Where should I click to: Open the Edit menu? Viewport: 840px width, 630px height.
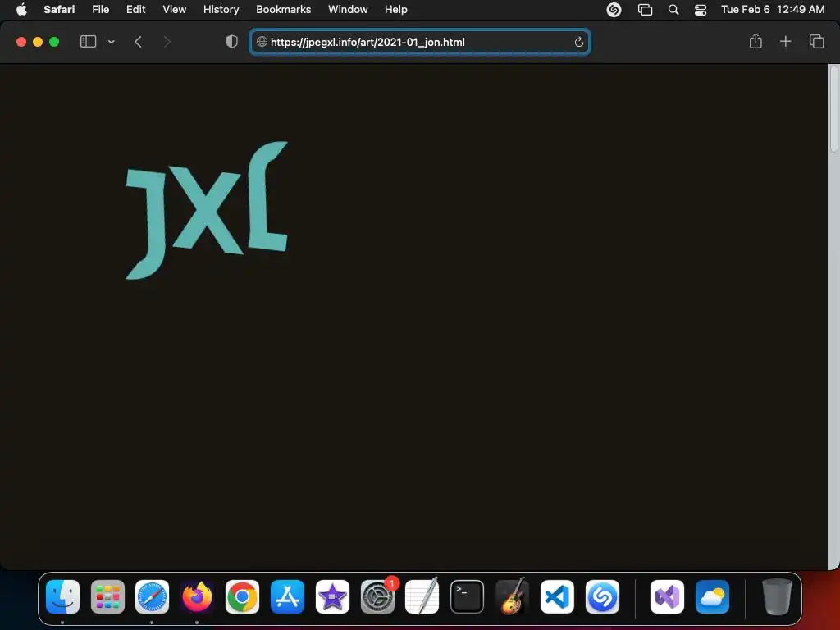135,9
